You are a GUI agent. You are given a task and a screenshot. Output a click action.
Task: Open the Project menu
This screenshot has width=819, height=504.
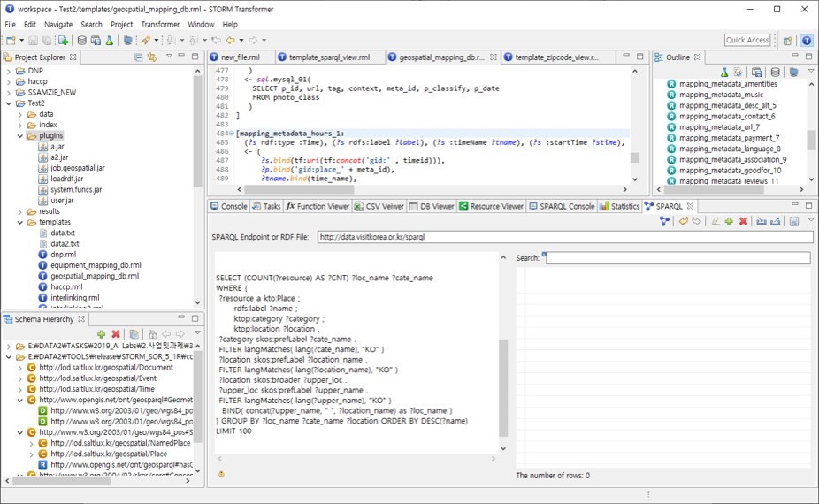[122, 24]
